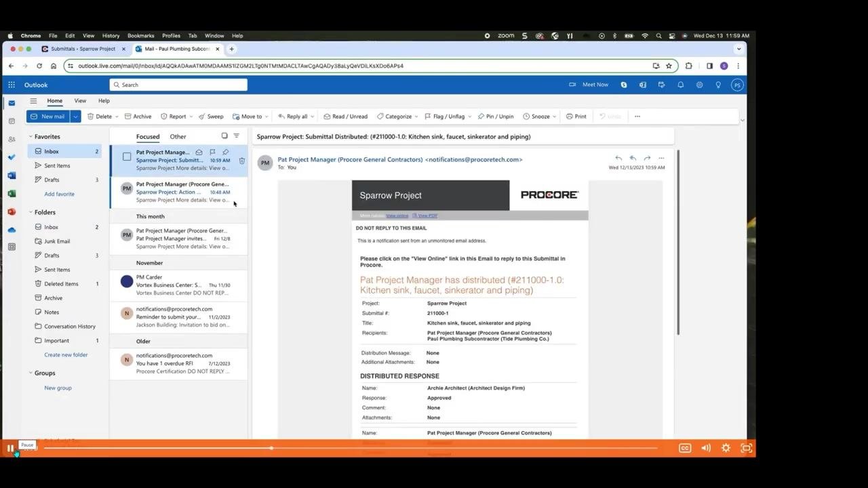Toggle the select-all messages box

(224, 136)
